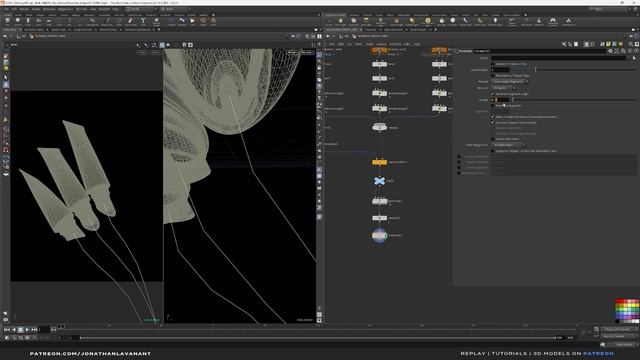Click the Environment Light shelf tool

427,21
